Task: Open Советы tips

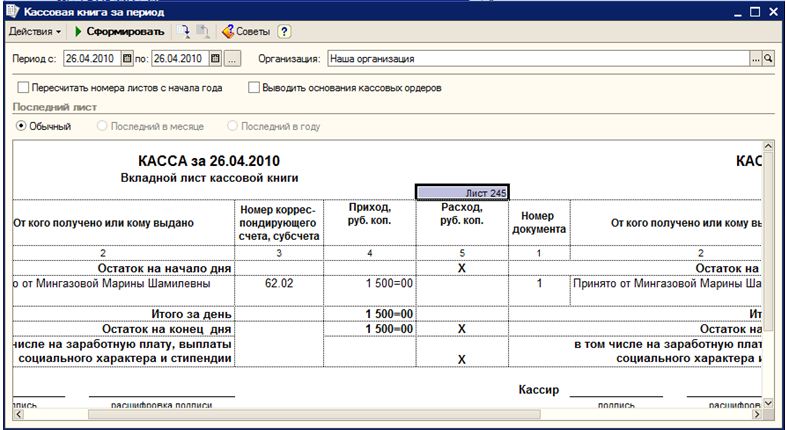Action: (x=246, y=32)
